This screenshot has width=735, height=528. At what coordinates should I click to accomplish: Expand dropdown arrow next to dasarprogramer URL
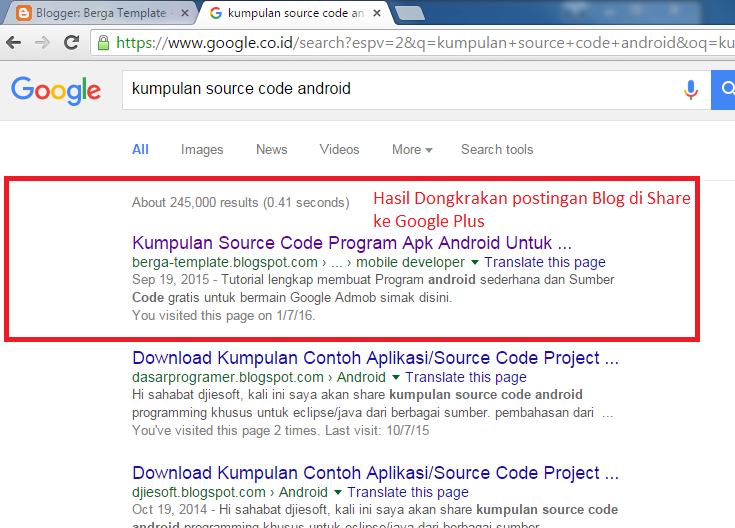[396, 377]
